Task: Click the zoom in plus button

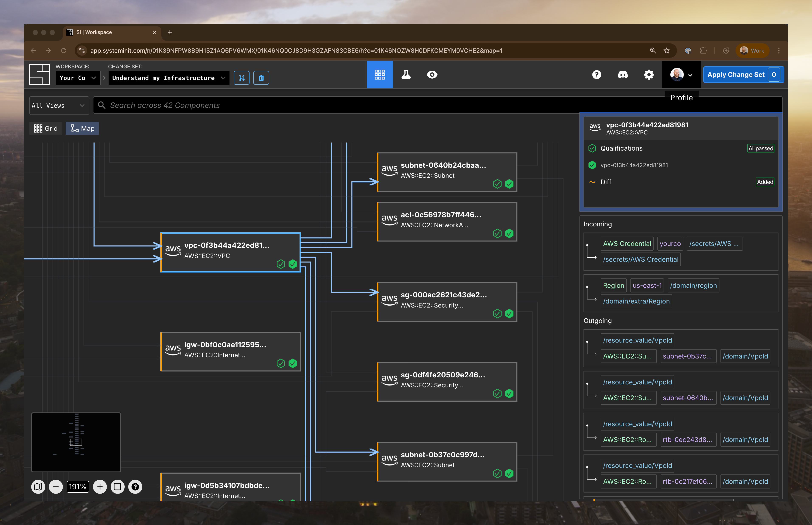Action: click(100, 487)
